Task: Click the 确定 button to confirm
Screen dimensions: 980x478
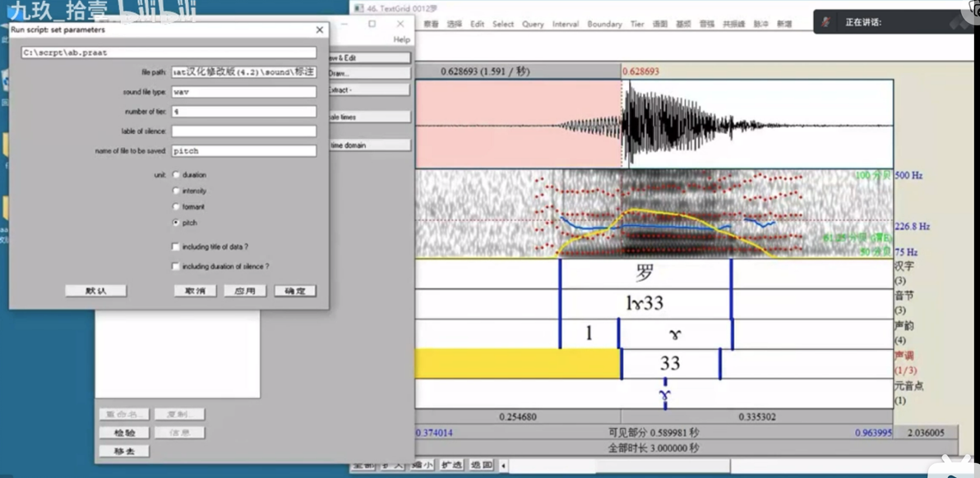Action: pos(295,291)
